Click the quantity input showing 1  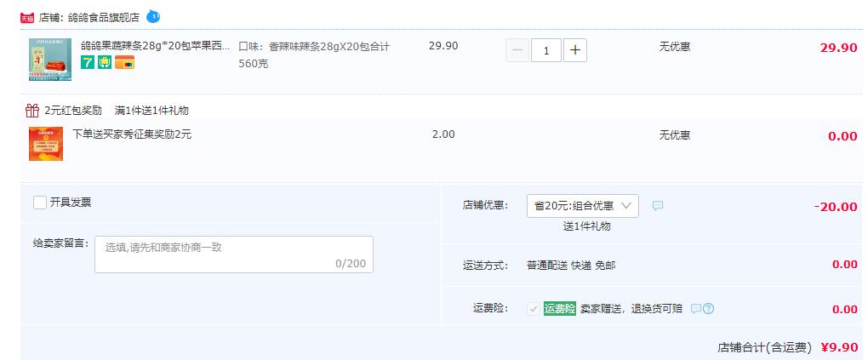(x=546, y=50)
